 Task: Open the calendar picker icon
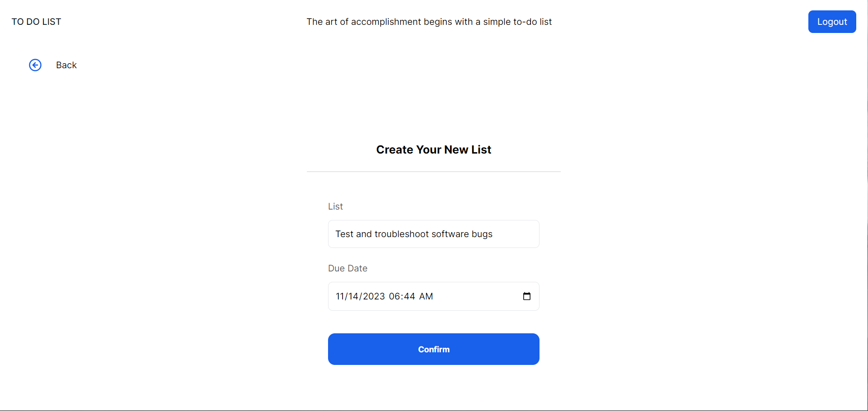[x=526, y=296]
